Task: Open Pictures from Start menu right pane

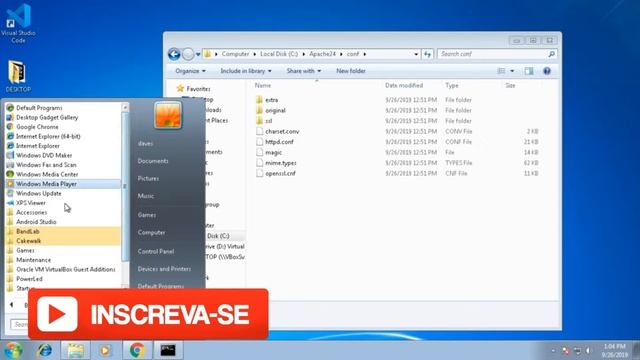Action: pos(148,179)
